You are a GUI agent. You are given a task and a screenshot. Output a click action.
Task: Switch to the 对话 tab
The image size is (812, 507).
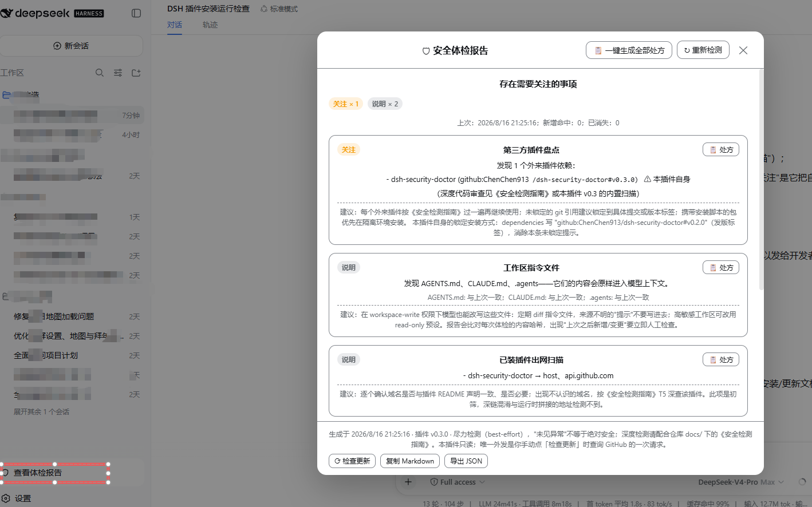(175, 25)
